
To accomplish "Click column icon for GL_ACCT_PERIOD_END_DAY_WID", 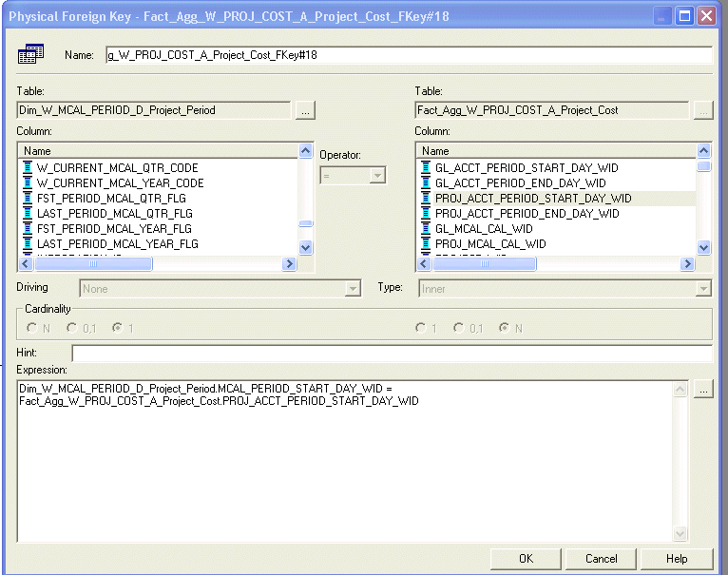I will point(426,182).
